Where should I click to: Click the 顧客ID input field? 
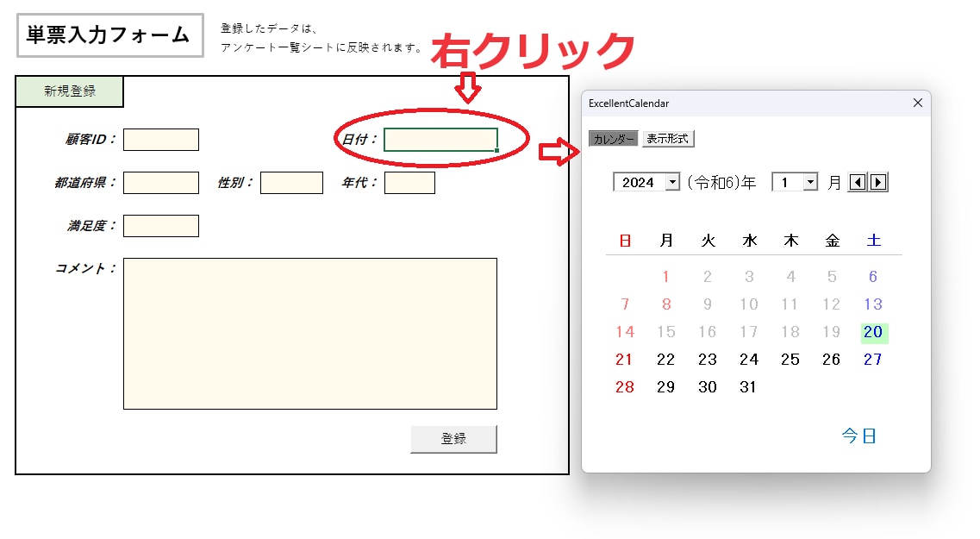[x=161, y=140]
